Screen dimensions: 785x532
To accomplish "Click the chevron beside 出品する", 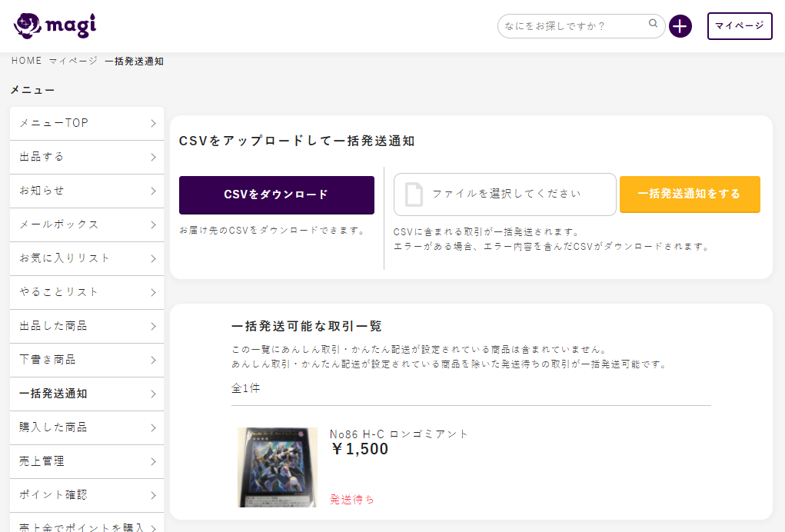I will 153,158.
